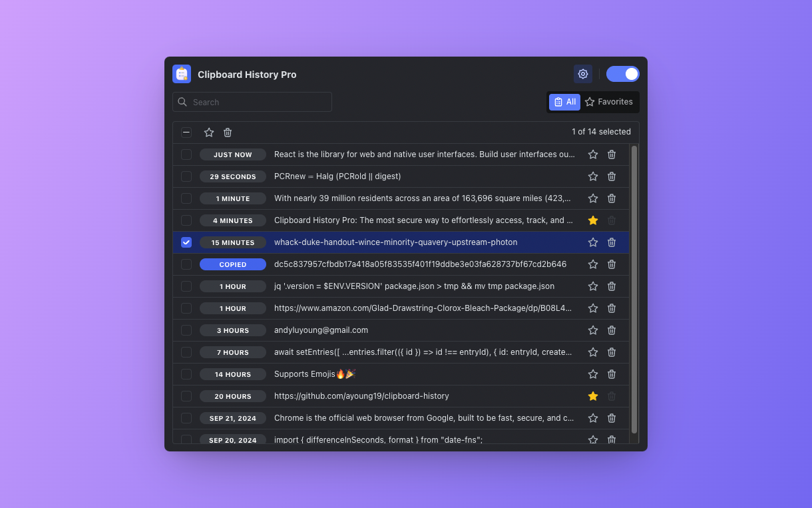The height and width of the screenshot is (508, 812).
Task: Check the box for the andyluyoung@gmail.com entry
Action: tap(186, 330)
